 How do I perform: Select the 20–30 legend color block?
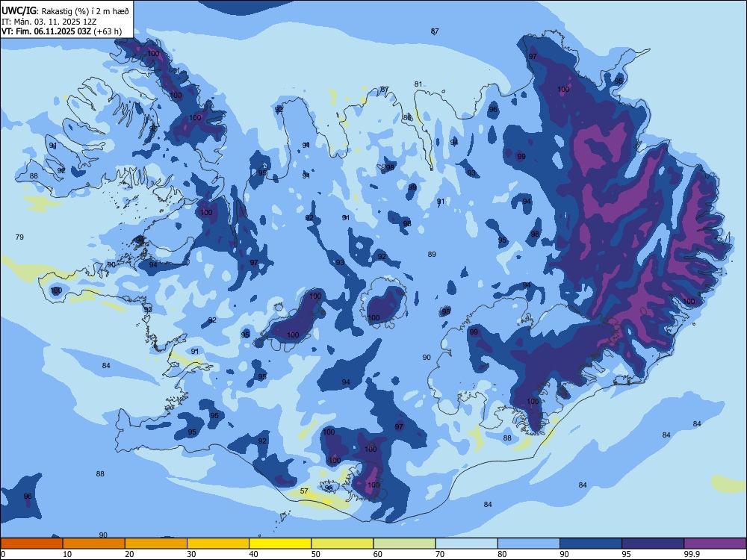156,544
